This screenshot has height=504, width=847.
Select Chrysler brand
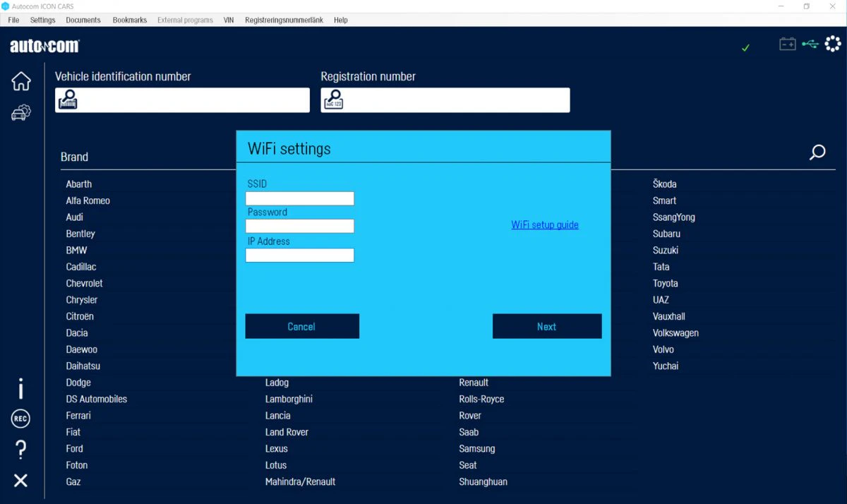coord(82,300)
